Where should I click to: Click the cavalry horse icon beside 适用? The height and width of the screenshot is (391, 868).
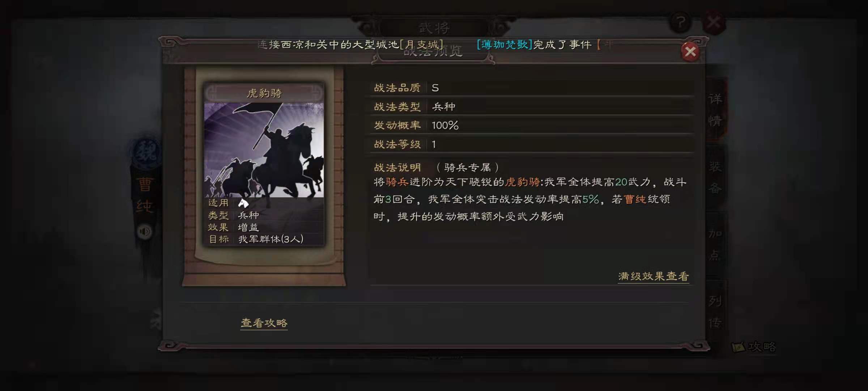pos(243,203)
